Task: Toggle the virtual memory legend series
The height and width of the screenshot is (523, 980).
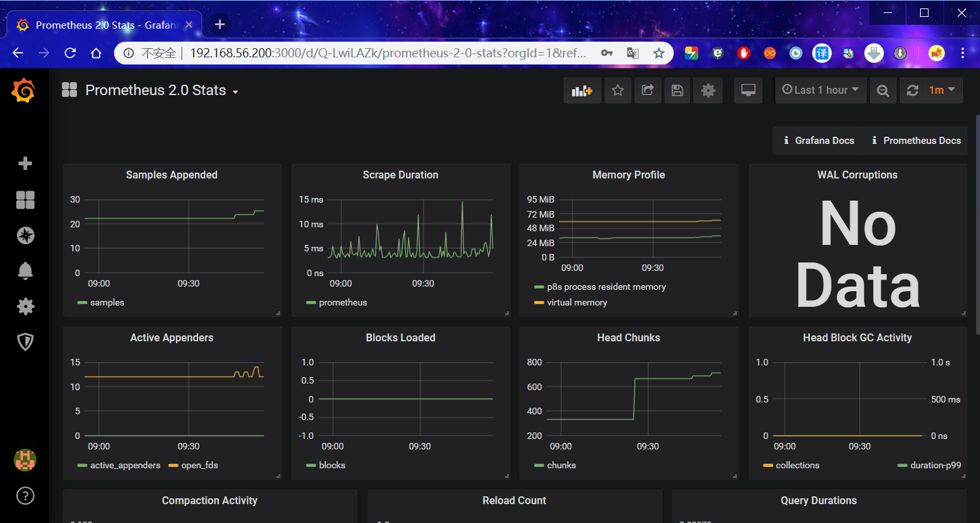Action: tap(577, 302)
